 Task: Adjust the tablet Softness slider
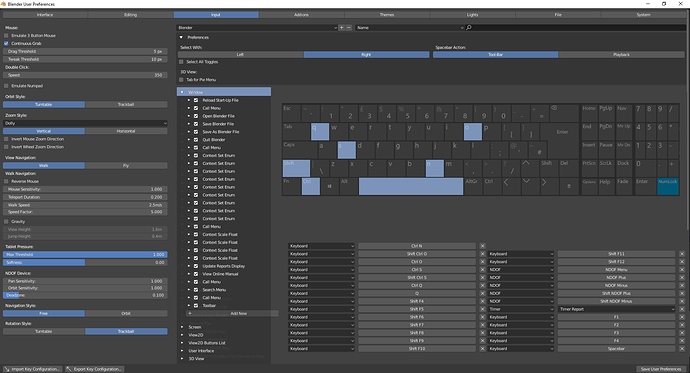tap(85, 263)
